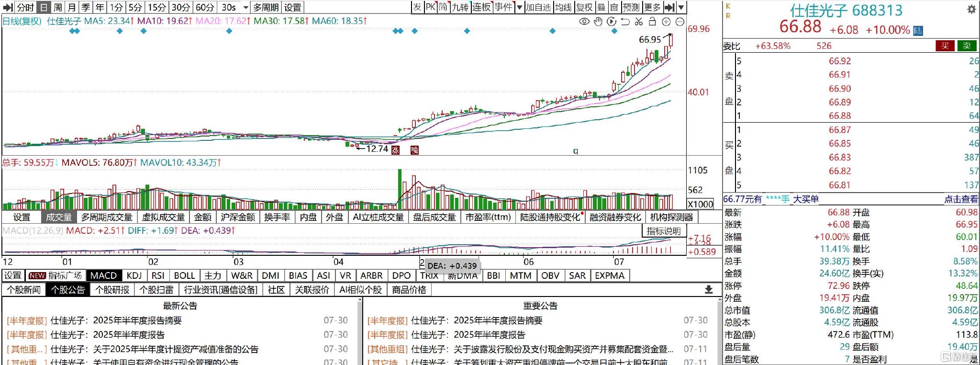The image size is (980, 365).
Task: Toggle 复权 price adjustment
Action: [584, 7]
